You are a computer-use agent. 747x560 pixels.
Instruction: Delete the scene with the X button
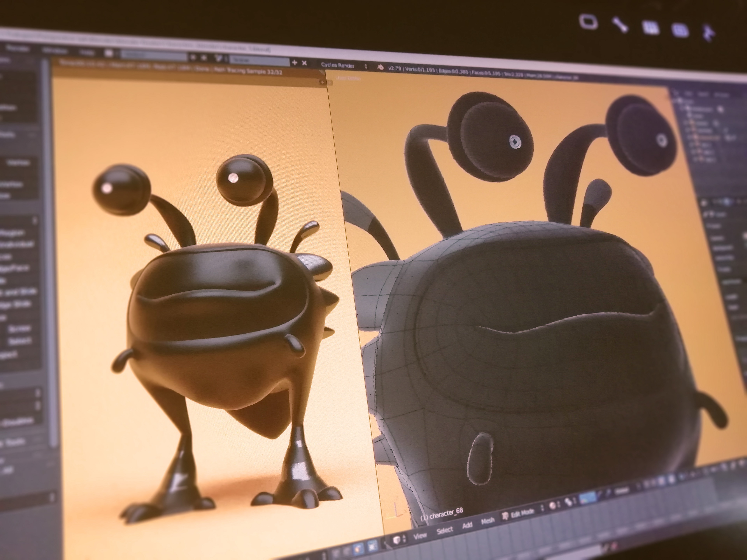(x=304, y=63)
